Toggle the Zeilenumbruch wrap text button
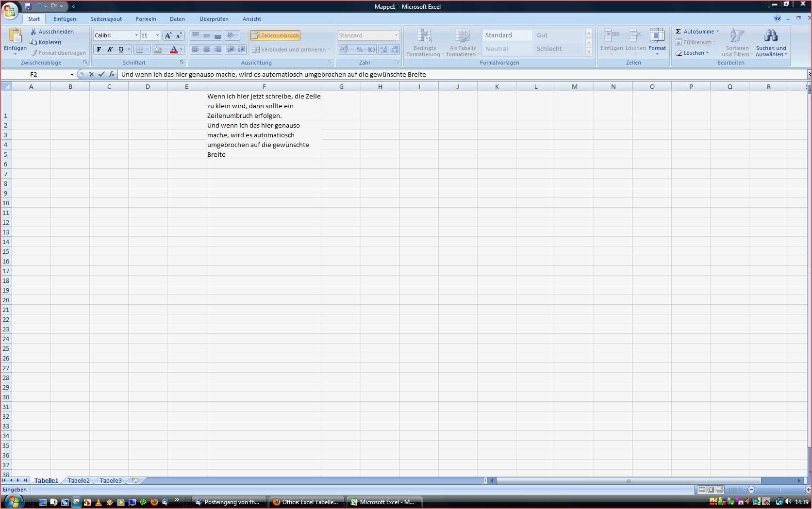Screen dimensions: 812x509 [275, 35]
